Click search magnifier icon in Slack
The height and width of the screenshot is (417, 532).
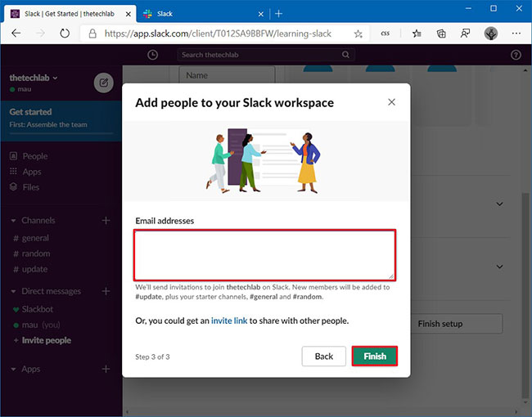(x=345, y=55)
